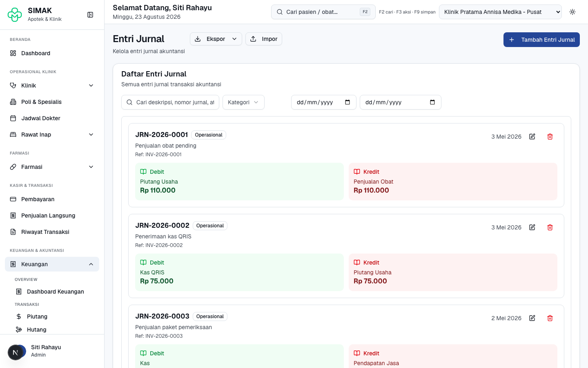This screenshot has width=588, height=368.
Task: Click the Pembayaran card icon
Action: (x=13, y=199)
